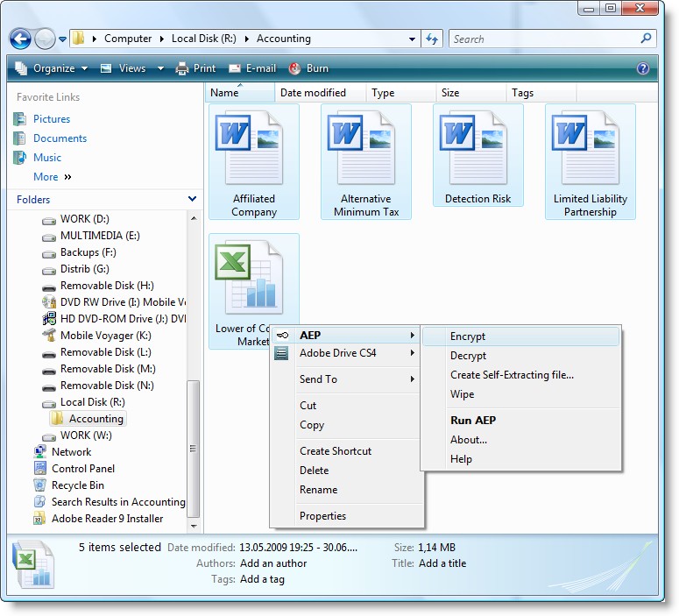Viewport: 679px width, 616px height.
Task: Click Properties in the context menu
Action: (322, 516)
